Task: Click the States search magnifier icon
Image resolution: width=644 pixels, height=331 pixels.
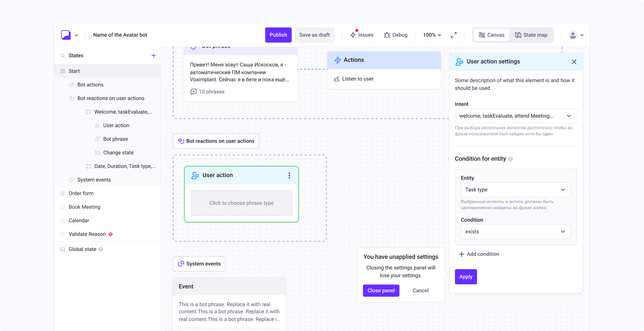Action: pyautogui.click(x=63, y=56)
